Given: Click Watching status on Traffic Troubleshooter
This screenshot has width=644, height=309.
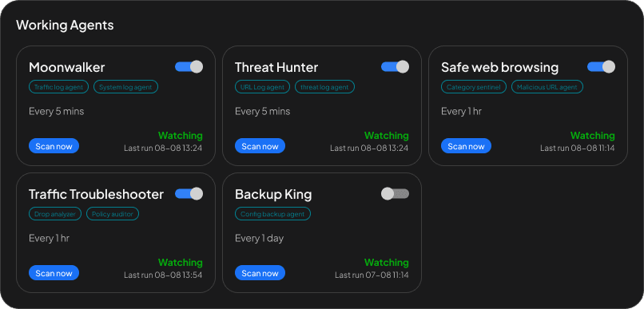Looking at the screenshot, I should coord(181,262).
